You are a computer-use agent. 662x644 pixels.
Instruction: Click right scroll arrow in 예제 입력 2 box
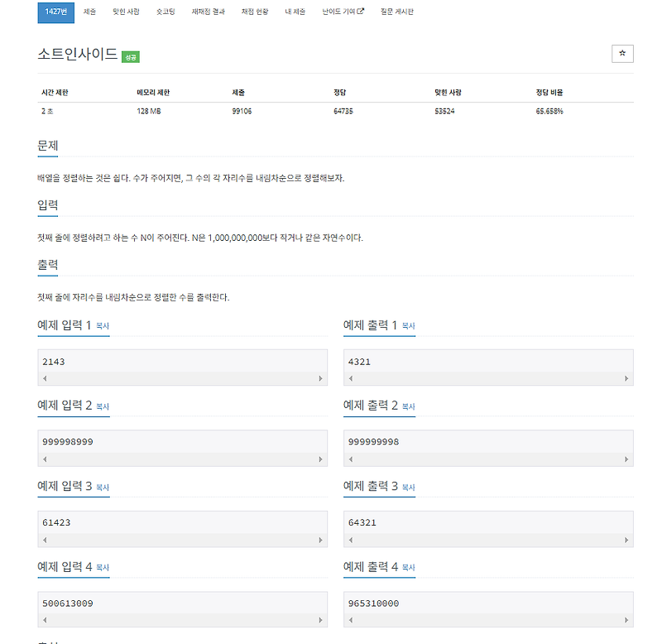(x=320, y=459)
